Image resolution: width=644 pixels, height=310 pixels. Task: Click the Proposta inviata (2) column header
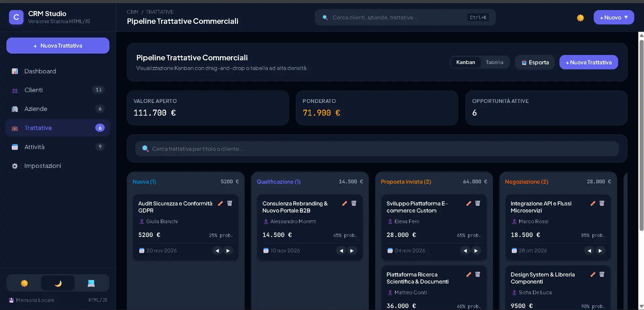[x=406, y=182]
